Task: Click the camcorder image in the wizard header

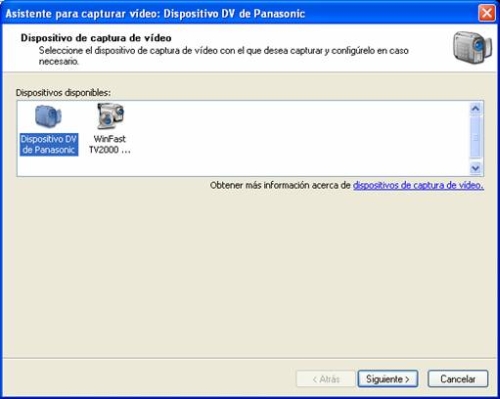Action: (x=472, y=47)
